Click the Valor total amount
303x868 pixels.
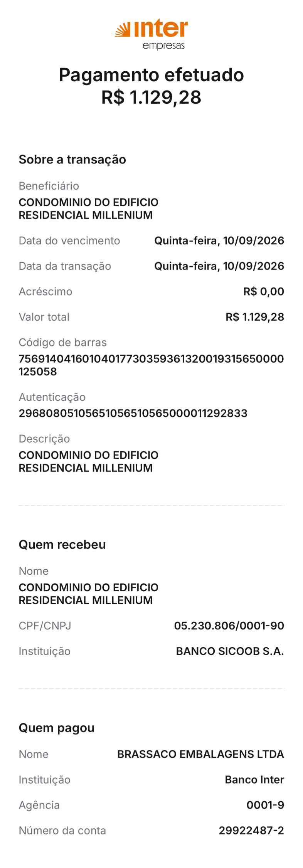click(255, 317)
